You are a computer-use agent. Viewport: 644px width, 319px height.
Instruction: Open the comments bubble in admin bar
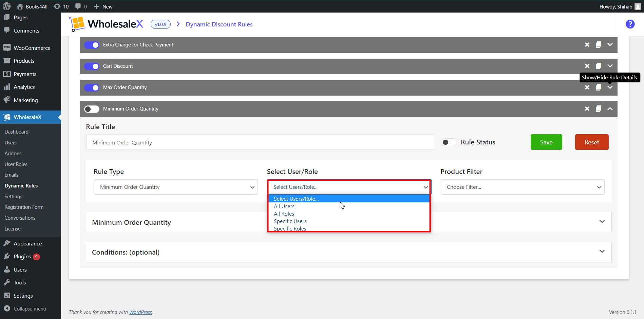[x=81, y=6]
